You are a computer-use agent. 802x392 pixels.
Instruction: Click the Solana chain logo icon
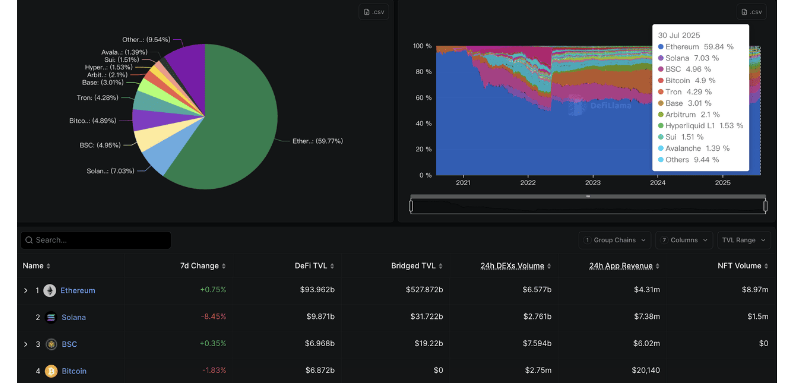[x=51, y=317]
